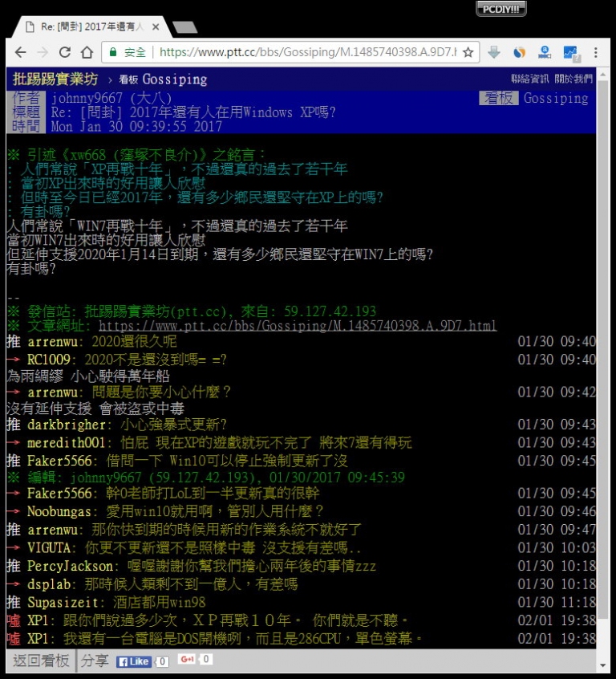Image resolution: width=616 pixels, height=679 pixels.
Task: Click the Facebook Like button
Action: pyautogui.click(x=133, y=661)
